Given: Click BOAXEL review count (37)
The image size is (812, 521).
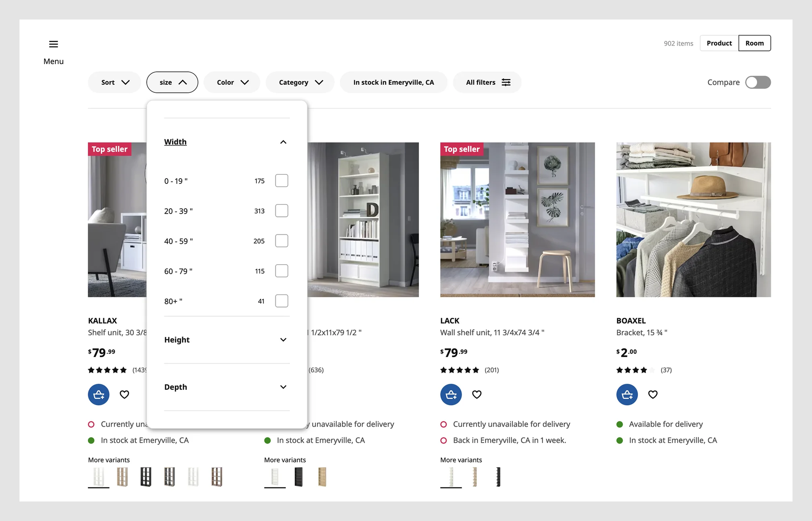Looking at the screenshot, I should (x=666, y=370).
